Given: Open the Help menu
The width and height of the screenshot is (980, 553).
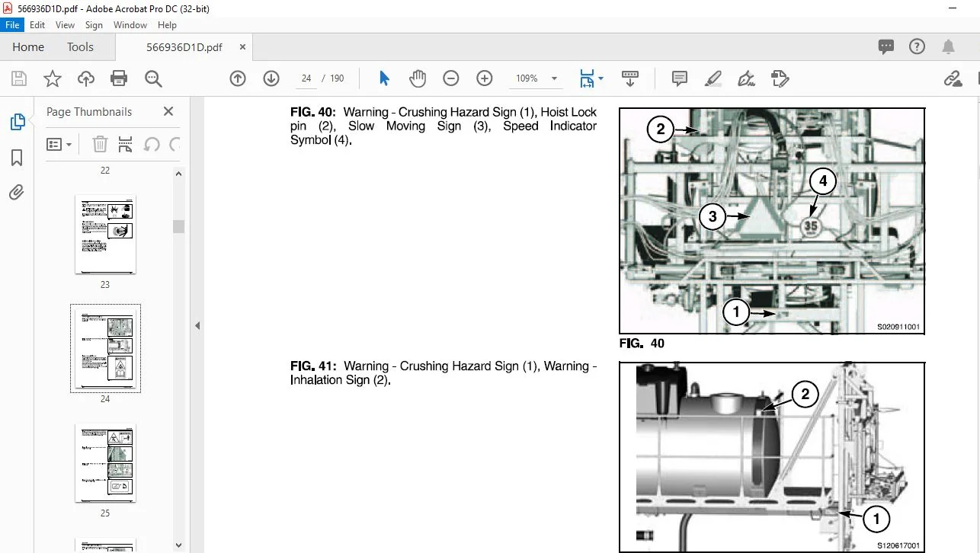Looking at the screenshot, I should tap(167, 25).
